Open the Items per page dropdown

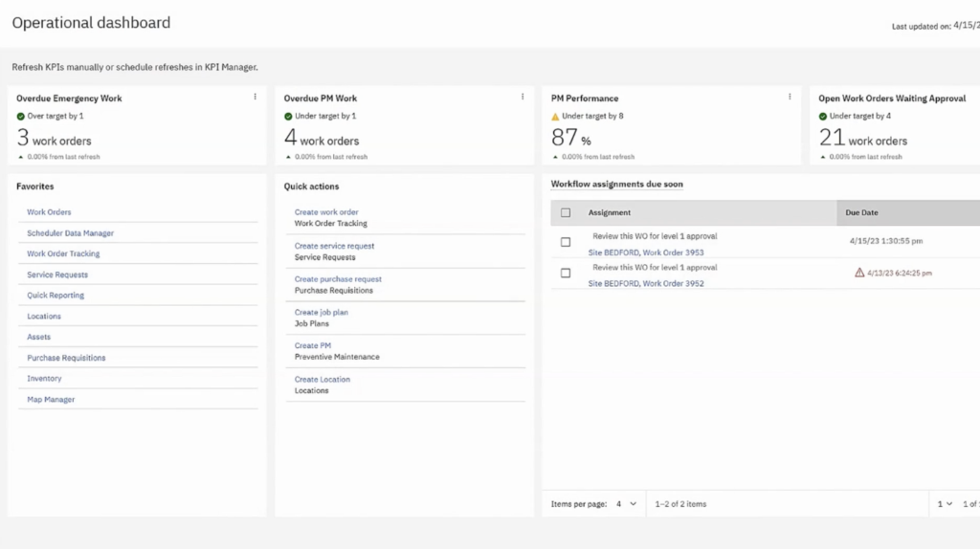[626, 504]
